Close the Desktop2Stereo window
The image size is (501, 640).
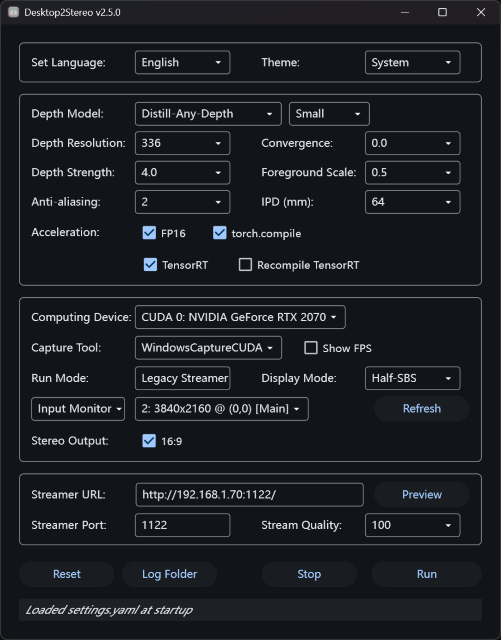(481, 12)
